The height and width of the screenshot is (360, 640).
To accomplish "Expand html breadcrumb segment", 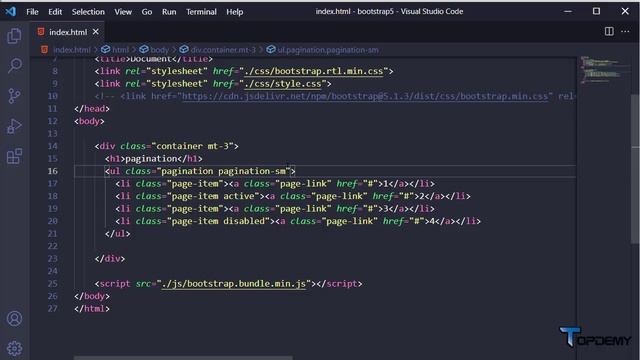I will click(120, 50).
